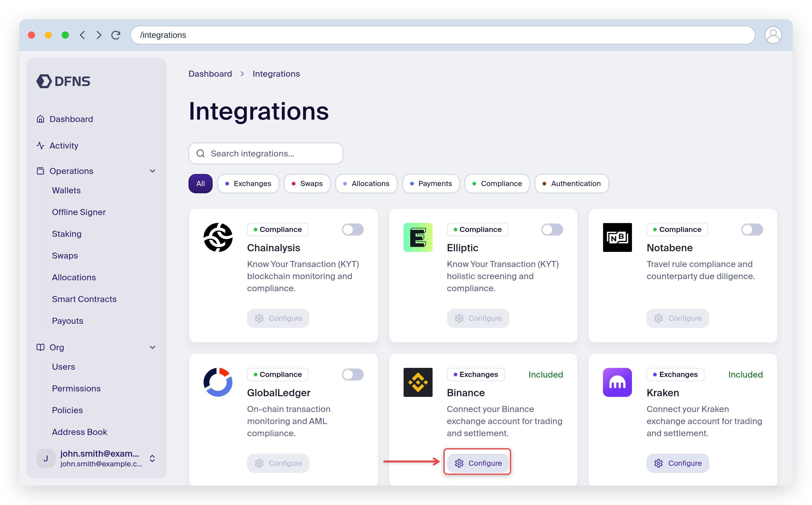Enable the Notabene integration toggle

click(x=752, y=230)
